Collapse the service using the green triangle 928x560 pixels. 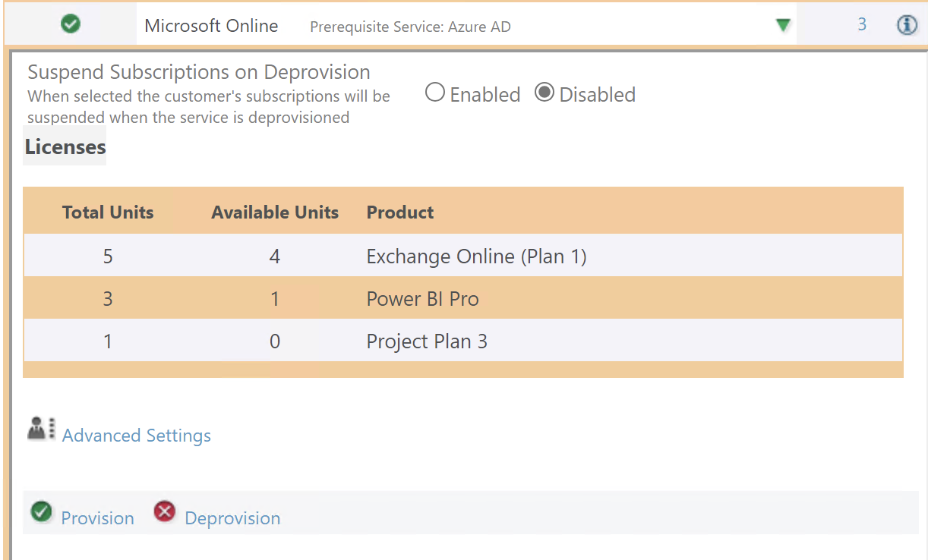[784, 26]
